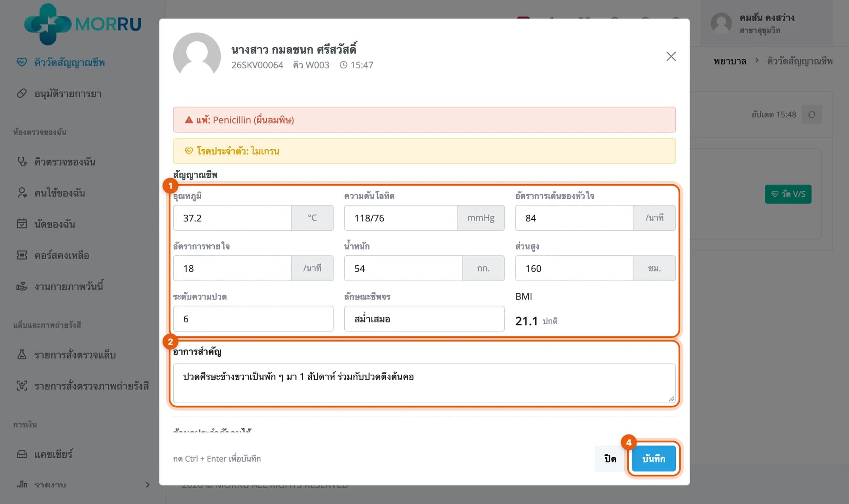Click the MORRU logo
849x504 pixels.
pyautogui.click(x=83, y=24)
